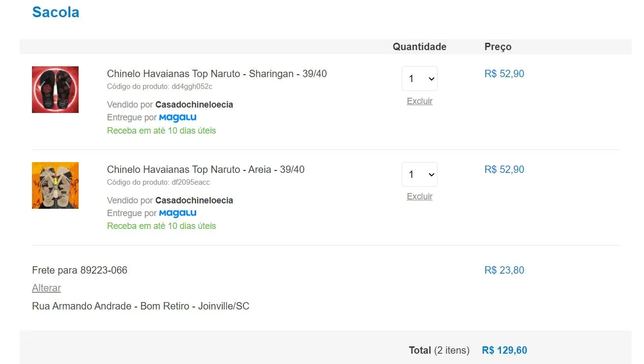The height and width of the screenshot is (364, 644).
Task: Click the Receba em até 10 dias úteis text
Action: tap(161, 130)
